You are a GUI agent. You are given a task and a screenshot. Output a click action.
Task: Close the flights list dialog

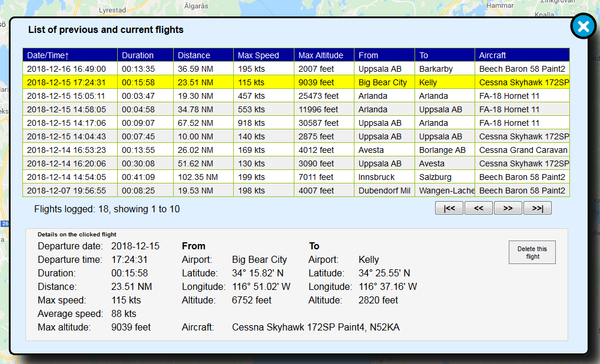[x=582, y=25]
